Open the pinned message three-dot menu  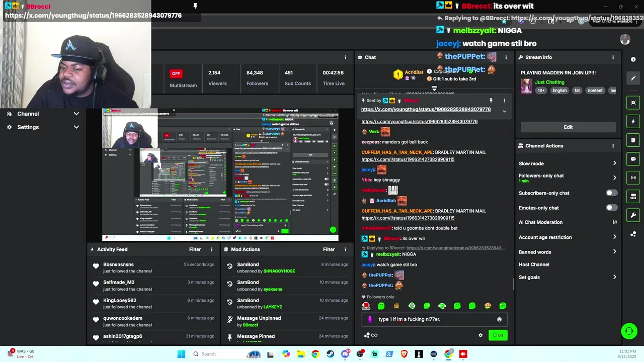tap(504, 101)
